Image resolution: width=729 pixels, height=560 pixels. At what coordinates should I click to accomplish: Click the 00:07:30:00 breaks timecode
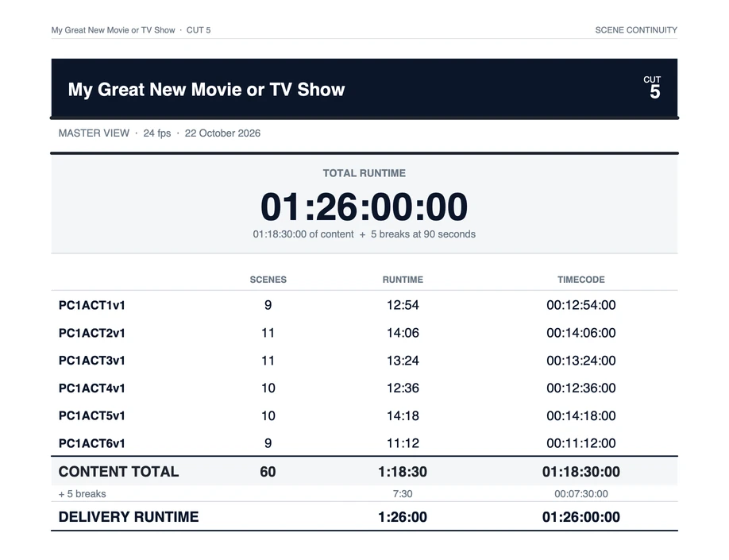pyautogui.click(x=581, y=494)
